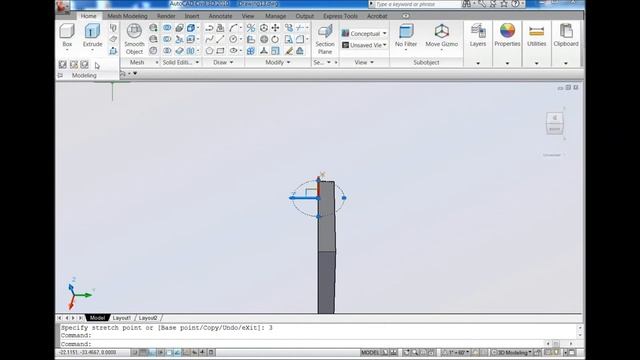Click the search binoculars icon in title bar
This screenshot has width=640, height=360.
point(467,4)
